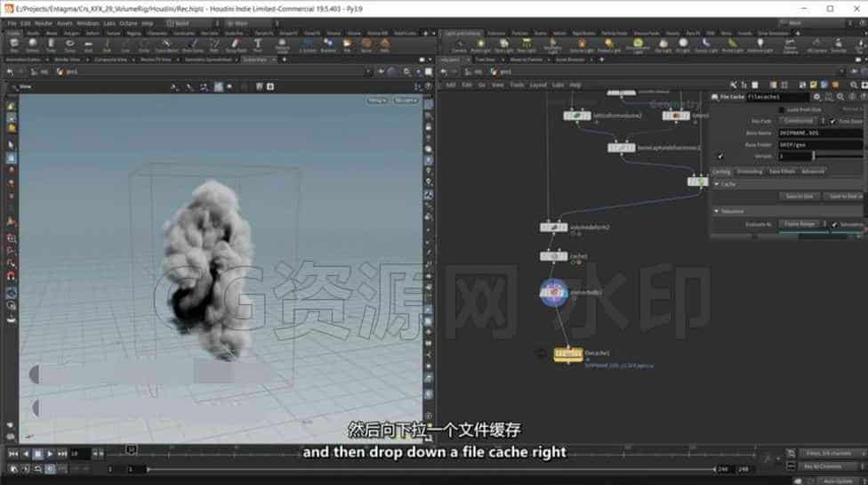The image size is (868, 485).
Task: Select the Spot Light shelf tool
Action: click(503, 44)
